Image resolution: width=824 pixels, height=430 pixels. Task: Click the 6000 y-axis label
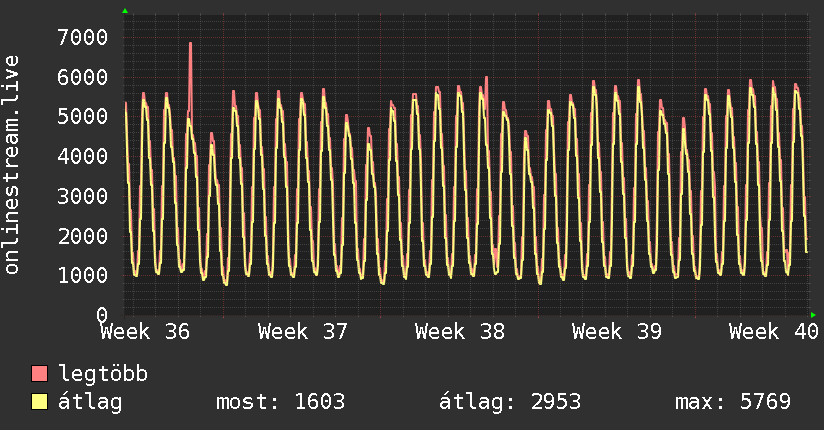[x=83, y=77]
